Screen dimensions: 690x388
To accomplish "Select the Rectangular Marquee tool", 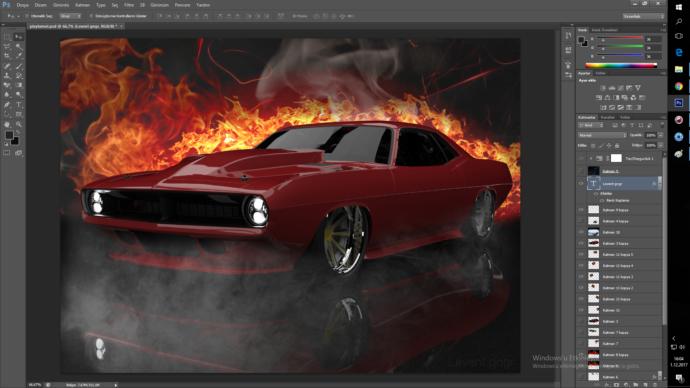I will point(7,37).
